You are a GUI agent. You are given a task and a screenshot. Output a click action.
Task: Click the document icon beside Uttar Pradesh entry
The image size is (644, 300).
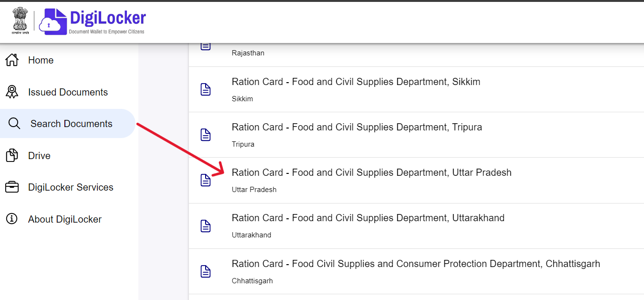click(206, 180)
